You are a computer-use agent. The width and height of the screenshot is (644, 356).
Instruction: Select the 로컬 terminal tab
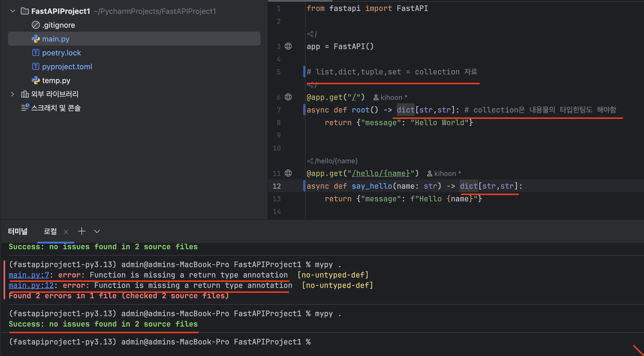point(50,231)
